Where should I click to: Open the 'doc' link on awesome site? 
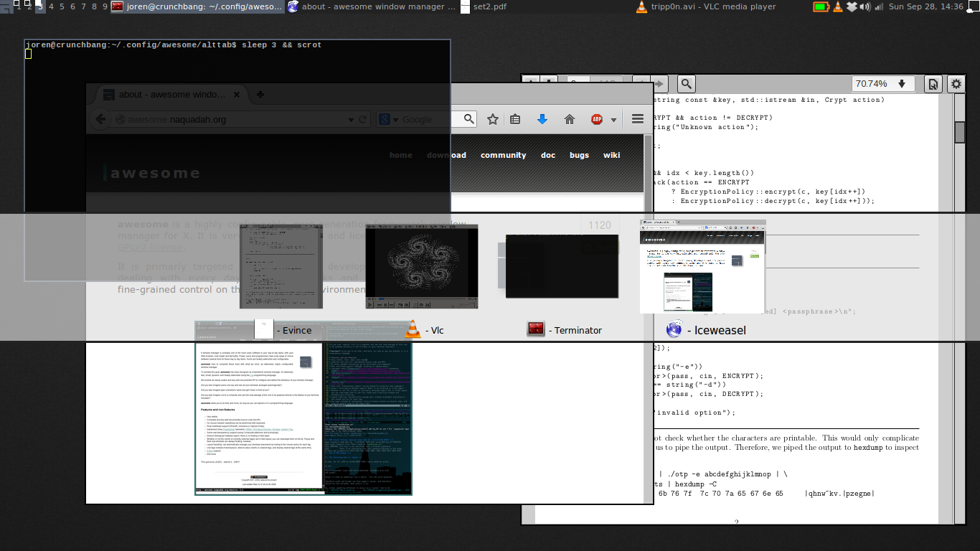coord(548,155)
